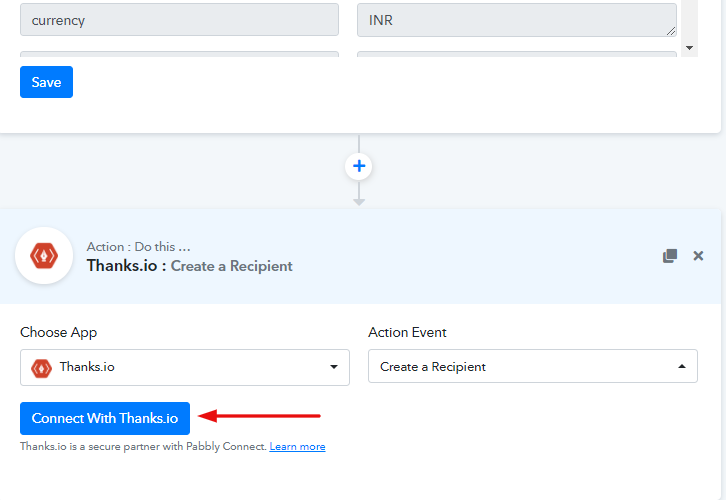Click the 'Action : Do this ...' text

pyautogui.click(x=138, y=247)
